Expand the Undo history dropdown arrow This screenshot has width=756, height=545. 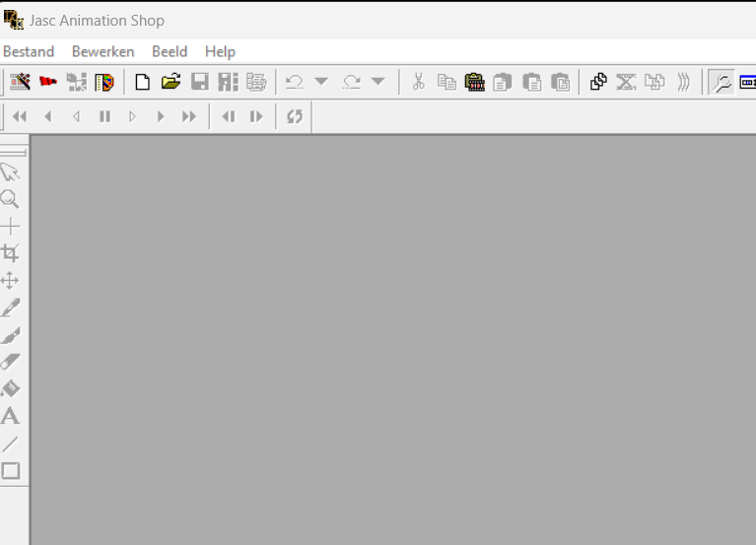pos(321,82)
